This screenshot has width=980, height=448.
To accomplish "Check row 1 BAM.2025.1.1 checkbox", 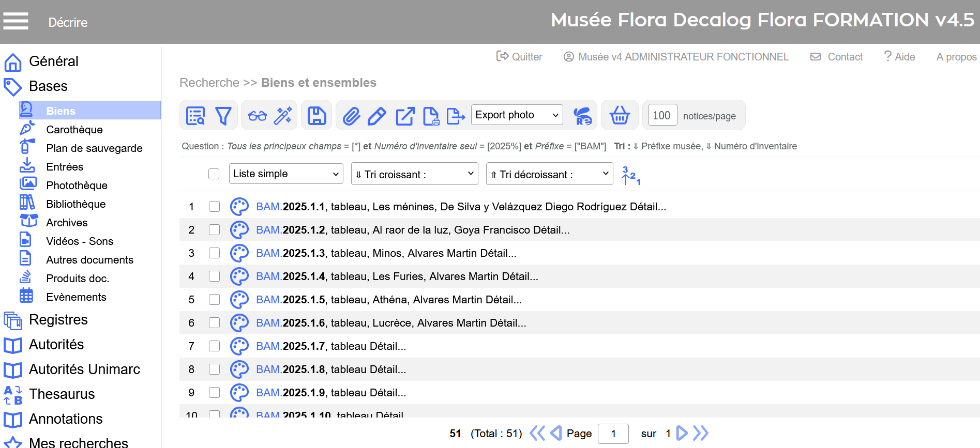I will 214,207.
